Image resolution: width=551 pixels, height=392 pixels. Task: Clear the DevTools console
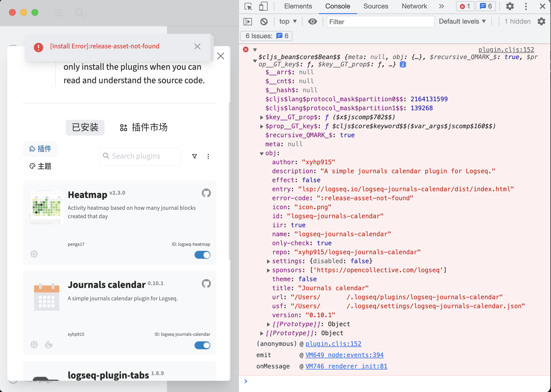264,21
